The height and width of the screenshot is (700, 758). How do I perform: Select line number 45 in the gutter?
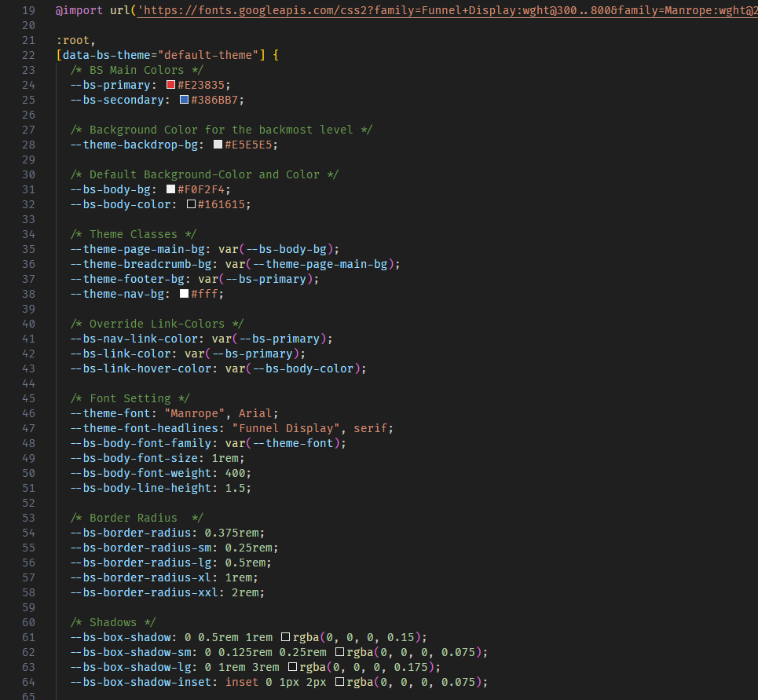28,398
